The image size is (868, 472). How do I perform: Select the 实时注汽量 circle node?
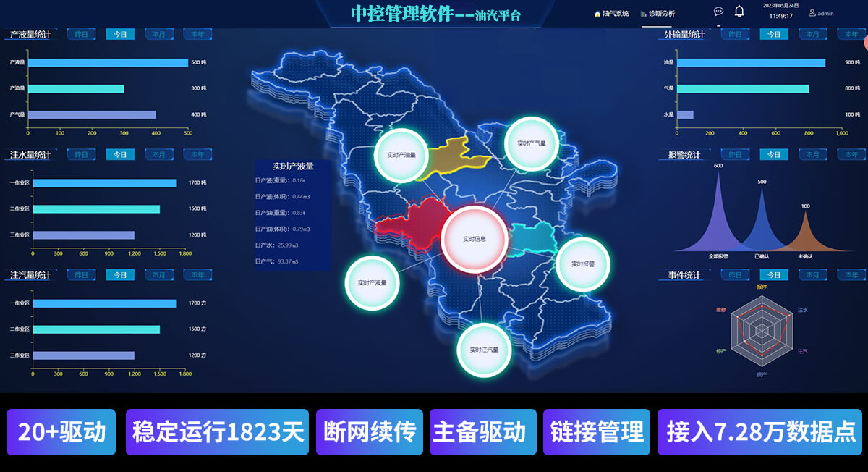pyautogui.click(x=484, y=350)
